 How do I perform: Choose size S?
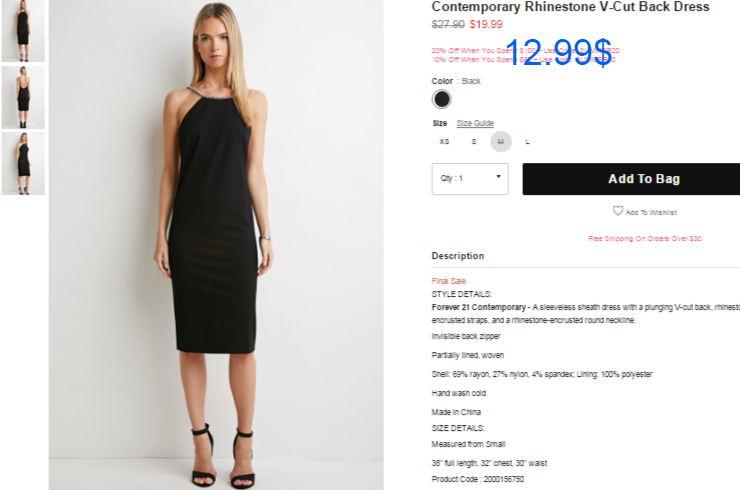(x=474, y=142)
